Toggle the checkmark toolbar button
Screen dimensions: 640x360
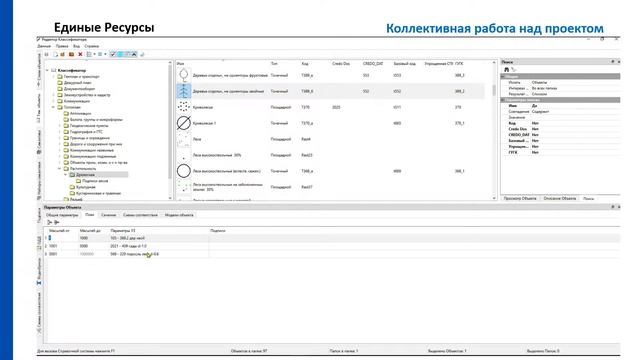click(x=113, y=54)
